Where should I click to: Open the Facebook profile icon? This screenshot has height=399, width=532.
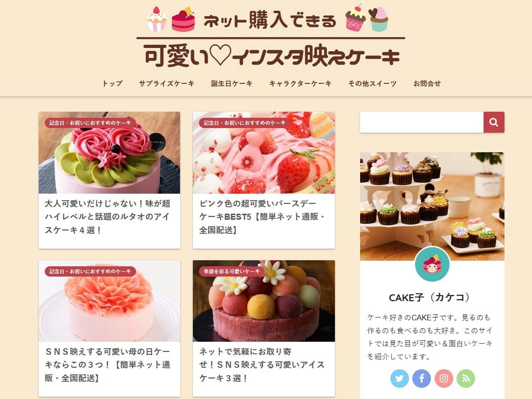pyautogui.click(x=422, y=379)
